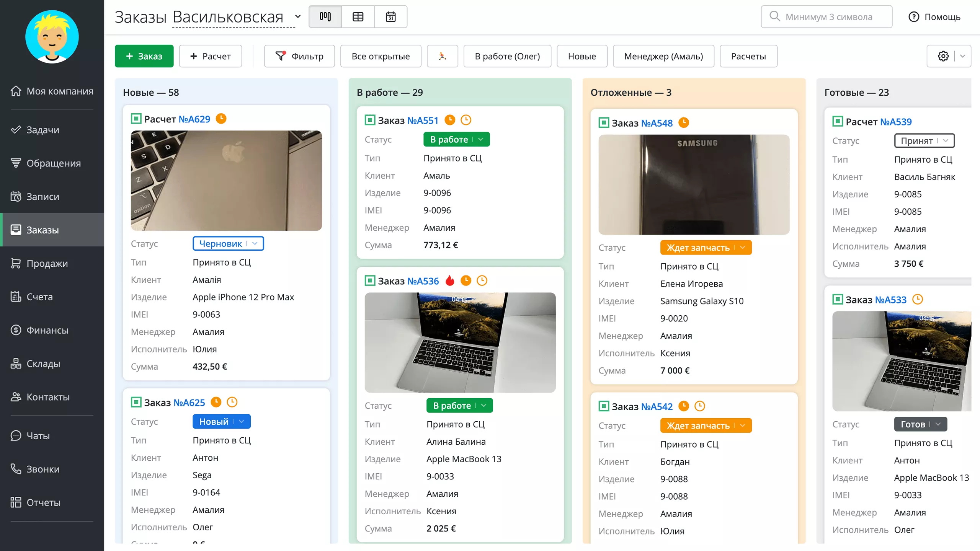Open order link №A625
The width and height of the screenshot is (980, 551).
click(x=189, y=403)
